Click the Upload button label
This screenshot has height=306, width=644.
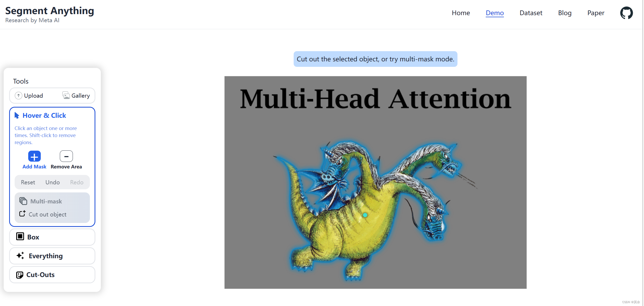tap(33, 96)
